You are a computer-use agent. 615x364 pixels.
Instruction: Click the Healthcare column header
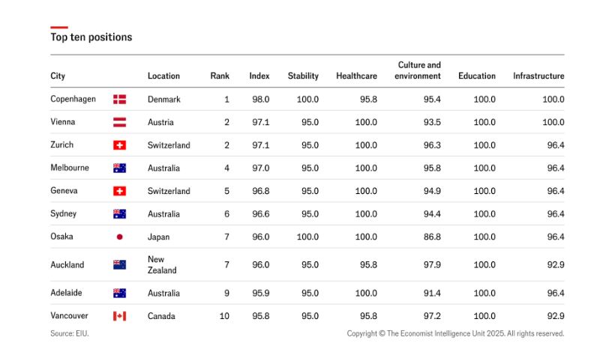[356, 76]
